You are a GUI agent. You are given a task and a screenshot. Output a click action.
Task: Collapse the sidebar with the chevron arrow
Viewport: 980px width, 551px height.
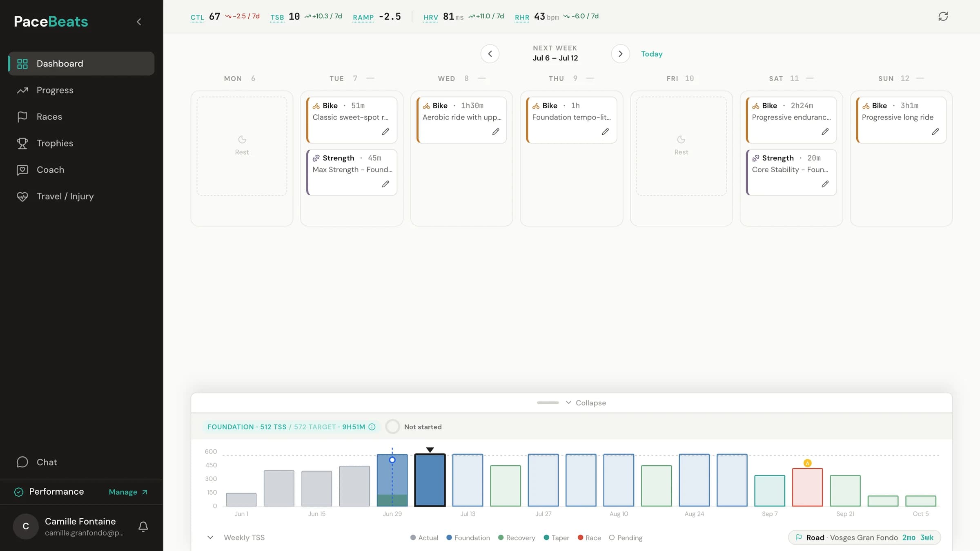139,22
